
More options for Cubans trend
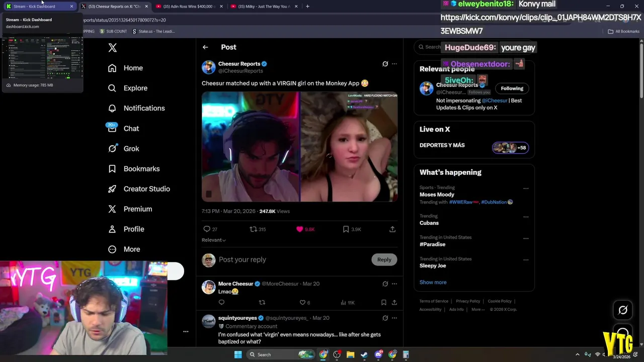coord(526,217)
